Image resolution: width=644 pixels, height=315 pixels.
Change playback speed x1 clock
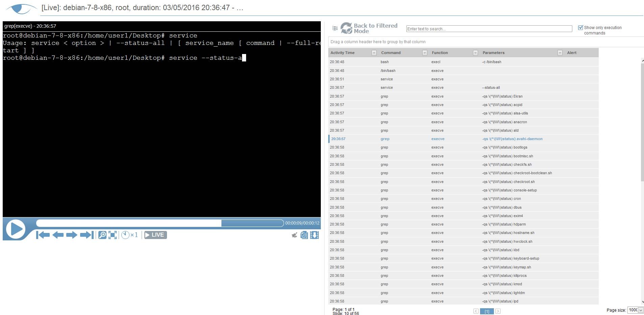click(x=129, y=235)
